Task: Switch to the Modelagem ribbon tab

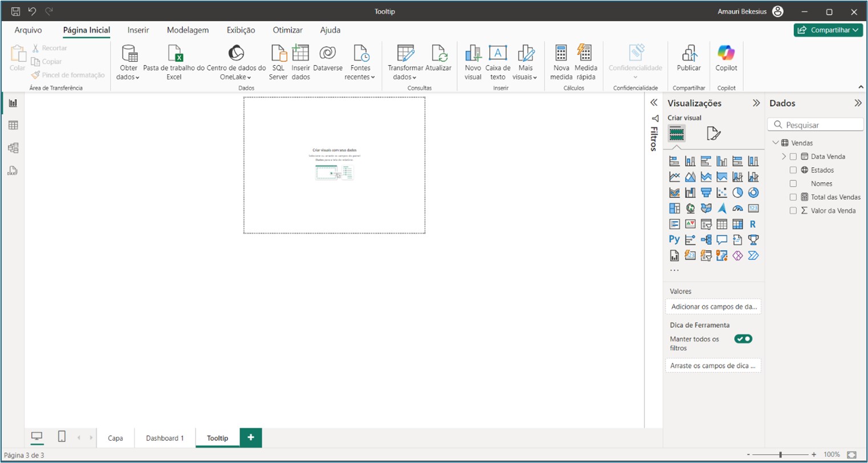Action: [x=188, y=30]
